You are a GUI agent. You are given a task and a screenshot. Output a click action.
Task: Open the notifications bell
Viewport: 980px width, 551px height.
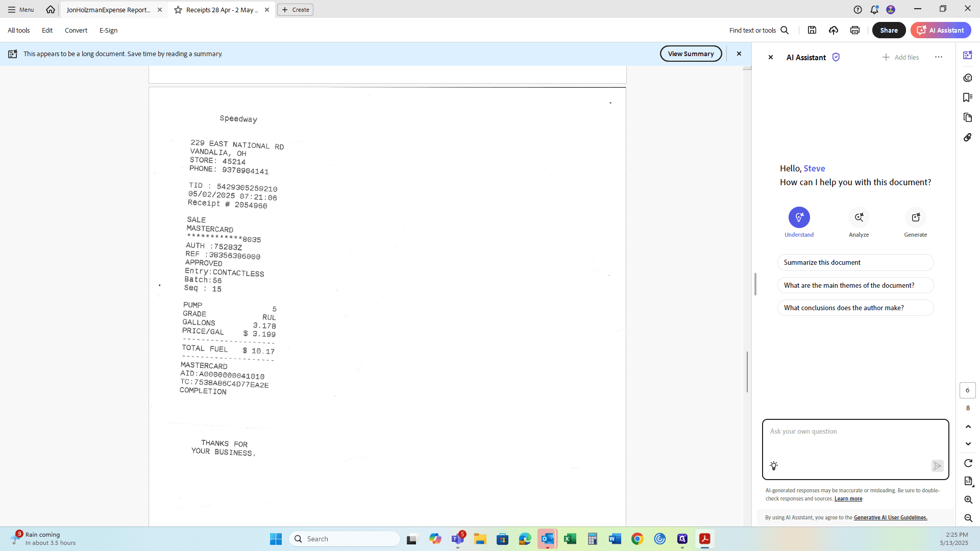874,10
